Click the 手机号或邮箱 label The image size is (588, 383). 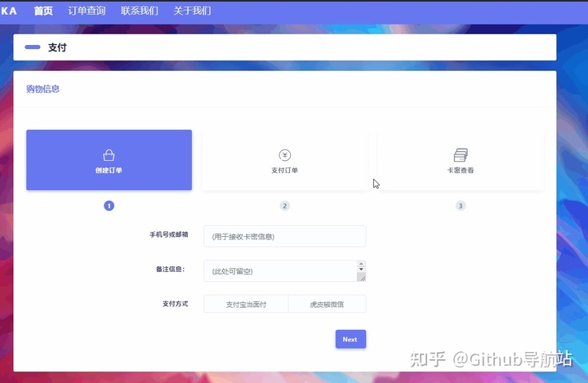(169, 234)
